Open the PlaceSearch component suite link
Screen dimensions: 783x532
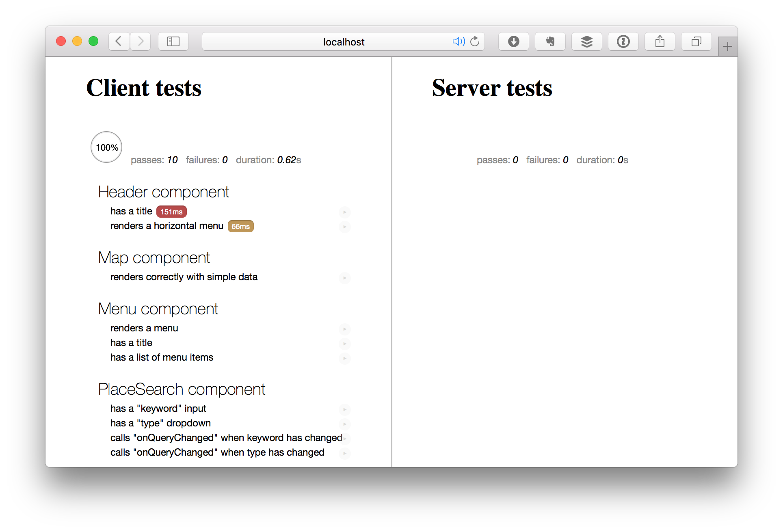click(182, 389)
